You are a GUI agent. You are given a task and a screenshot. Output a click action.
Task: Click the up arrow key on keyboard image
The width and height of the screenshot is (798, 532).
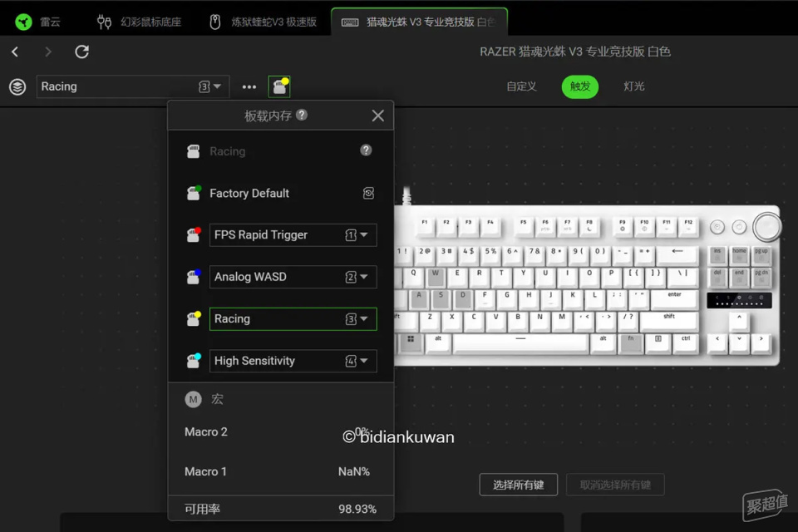(x=739, y=320)
